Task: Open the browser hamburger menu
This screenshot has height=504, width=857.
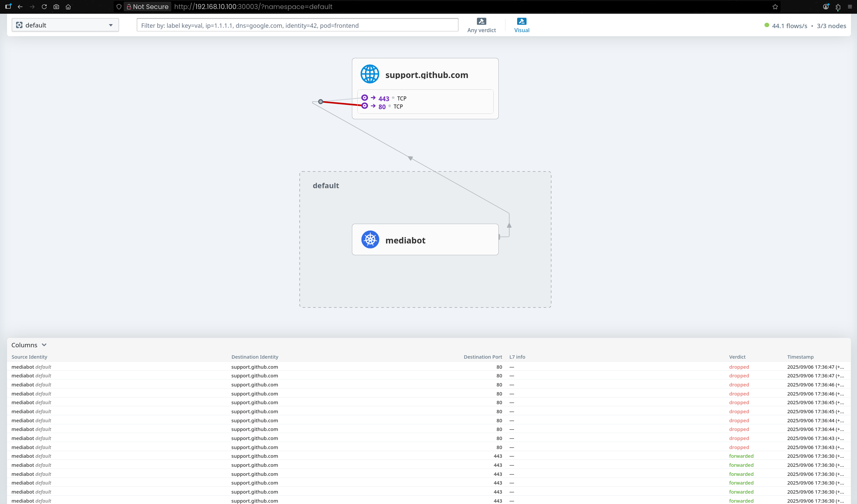Action: (850, 7)
